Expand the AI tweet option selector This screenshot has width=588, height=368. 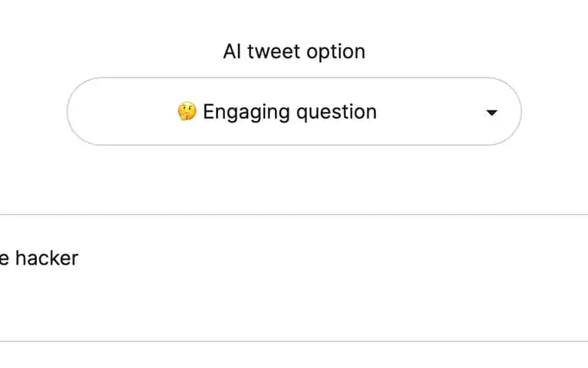(294, 111)
